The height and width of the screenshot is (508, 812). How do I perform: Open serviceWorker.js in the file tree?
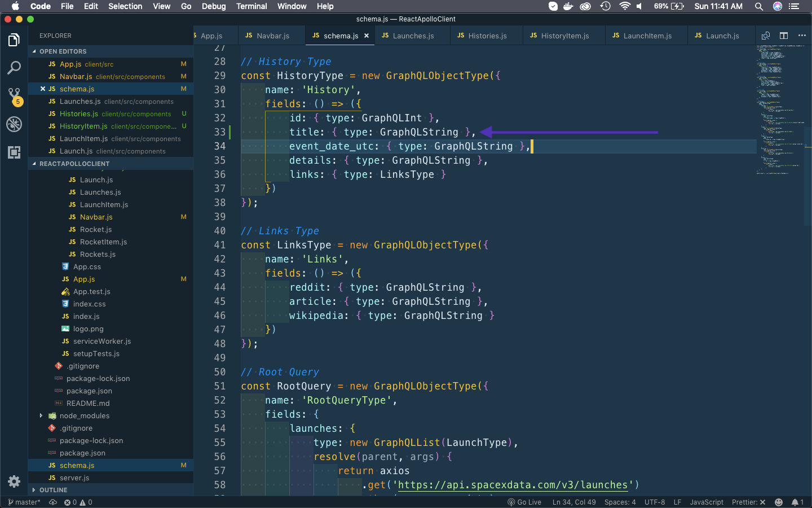(111, 341)
